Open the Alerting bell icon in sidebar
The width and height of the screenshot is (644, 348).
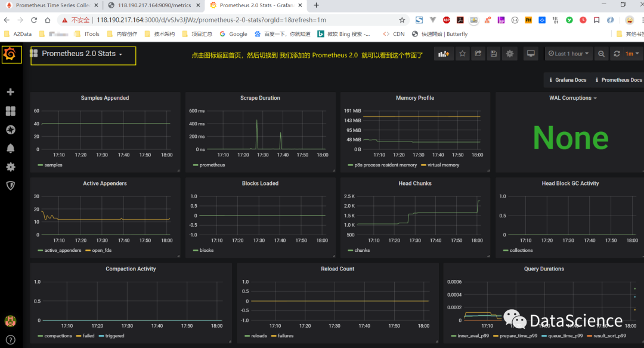click(11, 148)
